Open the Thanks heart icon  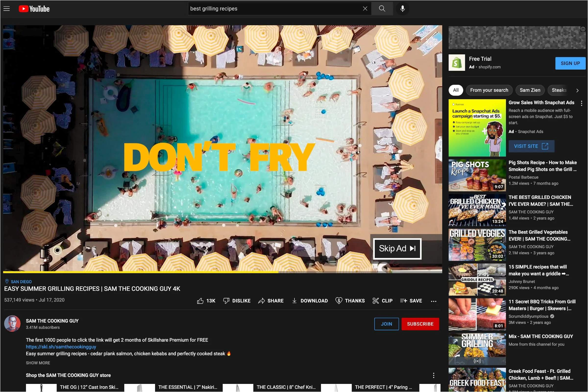tap(350, 301)
